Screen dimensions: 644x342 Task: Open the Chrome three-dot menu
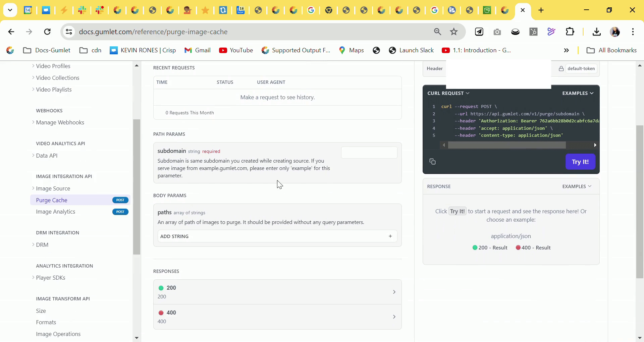(x=633, y=32)
